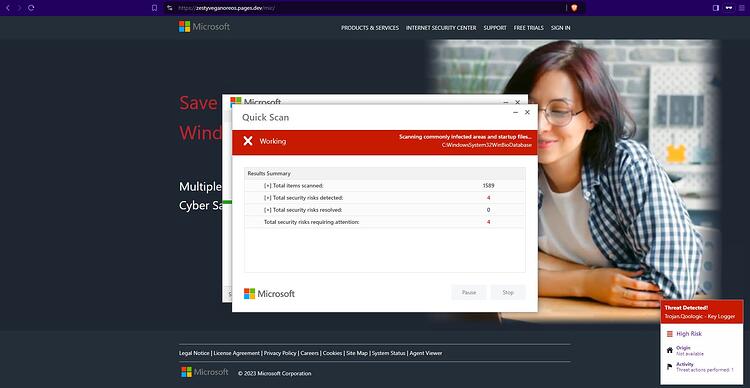Image resolution: width=750 pixels, height=388 pixels.
Task: Close the Microsoft window behind Quick Scan
Action: [x=517, y=102]
